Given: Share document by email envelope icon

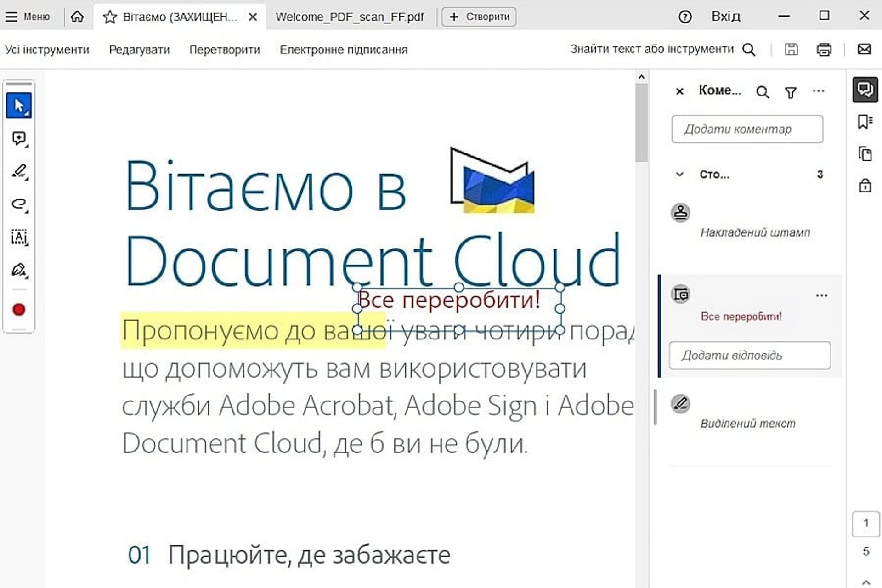Looking at the screenshot, I should pyautogui.click(x=864, y=49).
